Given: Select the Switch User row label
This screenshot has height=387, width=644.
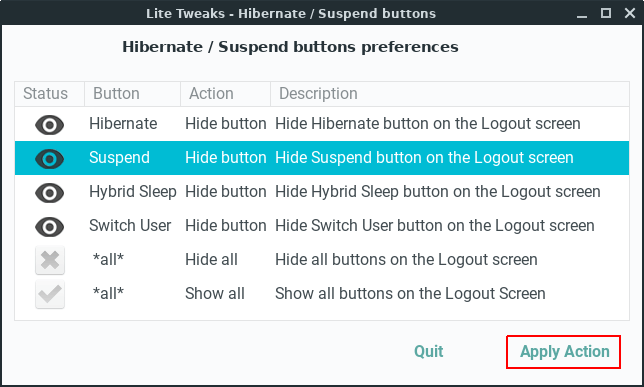Looking at the screenshot, I should (x=130, y=226).
